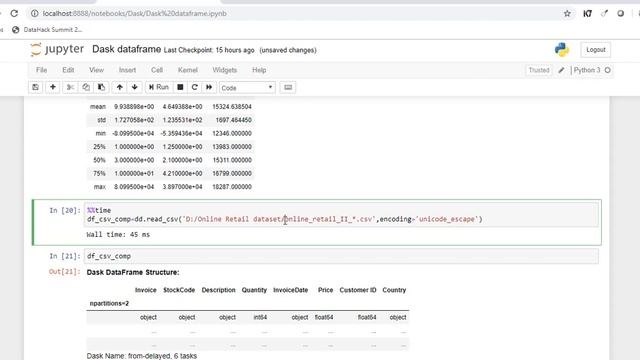
Task: Save notebook with the floppy disk icon
Action: (x=36, y=87)
